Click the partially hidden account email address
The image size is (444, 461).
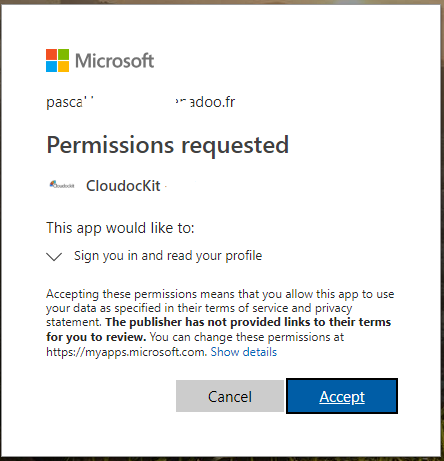(141, 102)
